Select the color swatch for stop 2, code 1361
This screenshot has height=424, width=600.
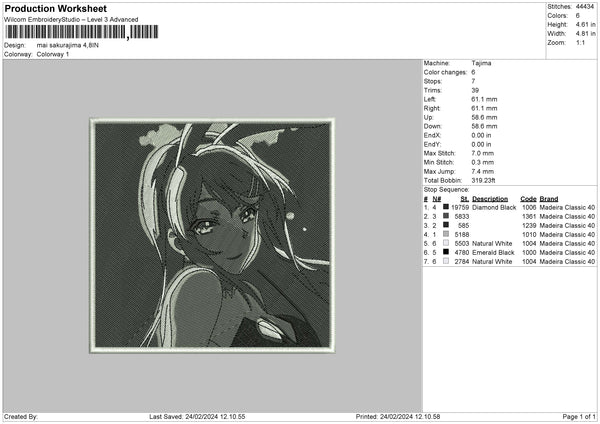pyautogui.click(x=446, y=216)
